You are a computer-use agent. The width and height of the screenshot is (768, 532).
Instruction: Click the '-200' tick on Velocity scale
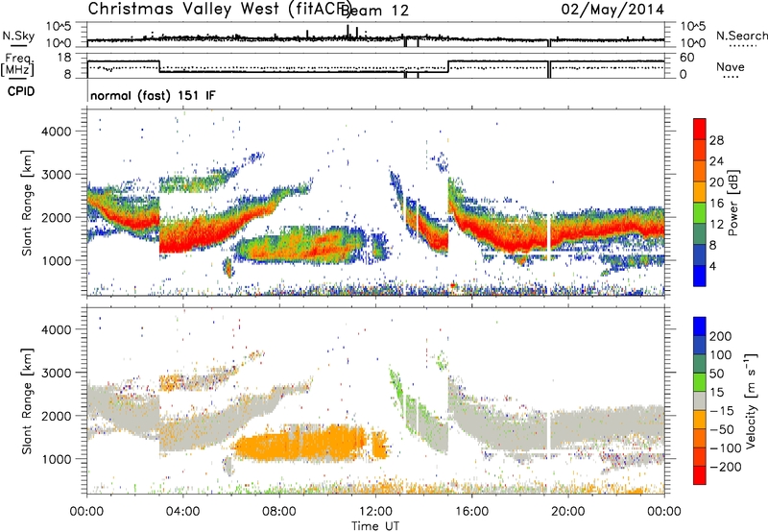pos(726,467)
